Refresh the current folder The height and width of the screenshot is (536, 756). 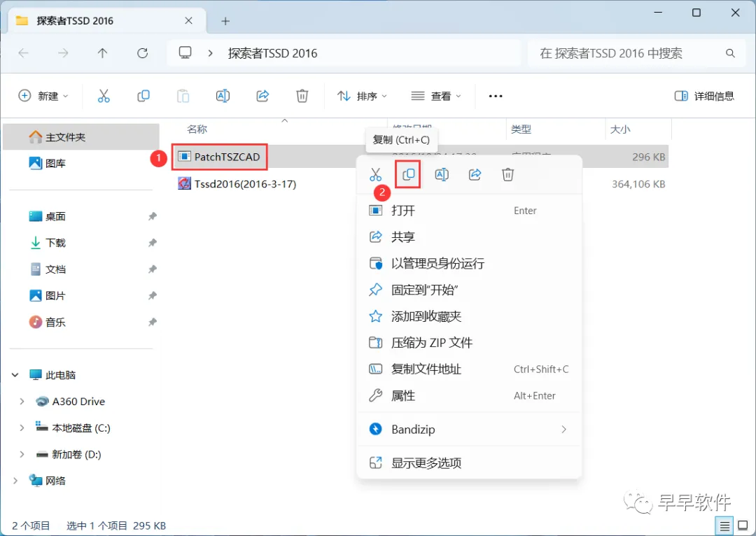pos(142,53)
